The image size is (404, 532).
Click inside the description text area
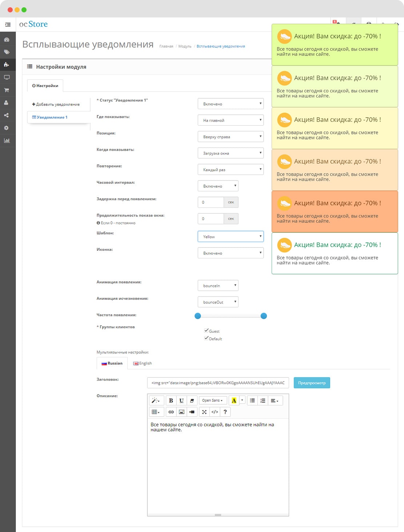[218, 466]
